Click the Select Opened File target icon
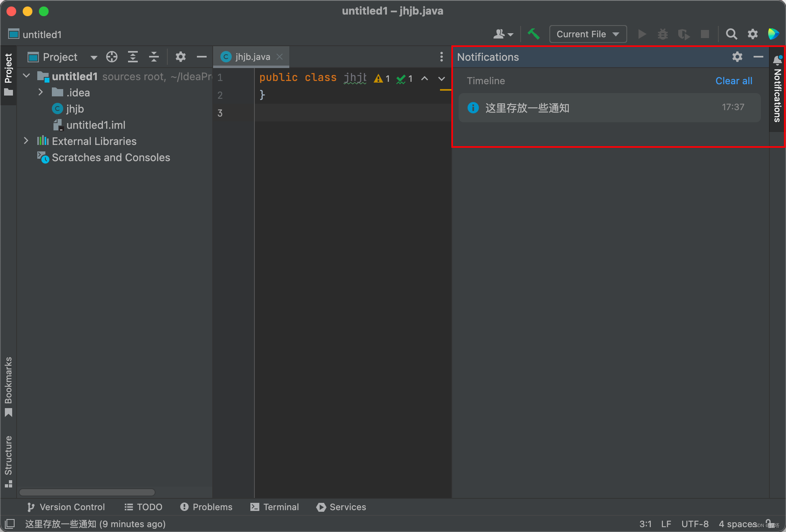Screen dimensions: 786x532 point(112,57)
